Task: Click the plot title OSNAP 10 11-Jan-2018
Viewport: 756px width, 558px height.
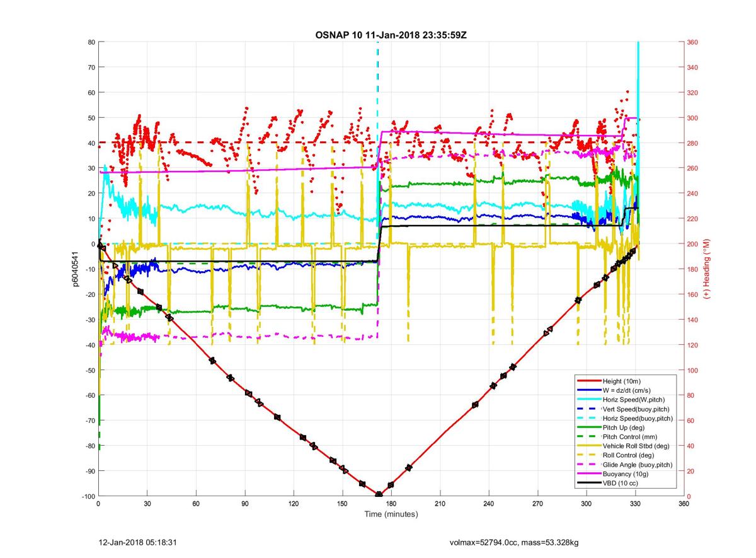Action: [x=391, y=35]
